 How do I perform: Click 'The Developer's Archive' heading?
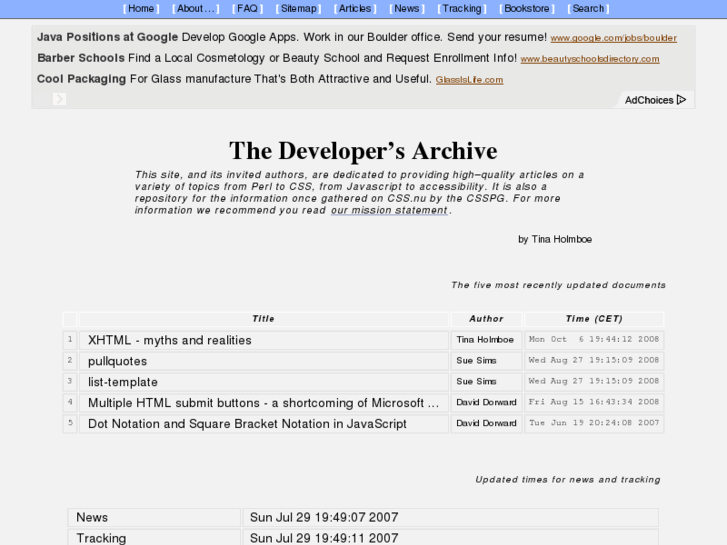point(363,151)
